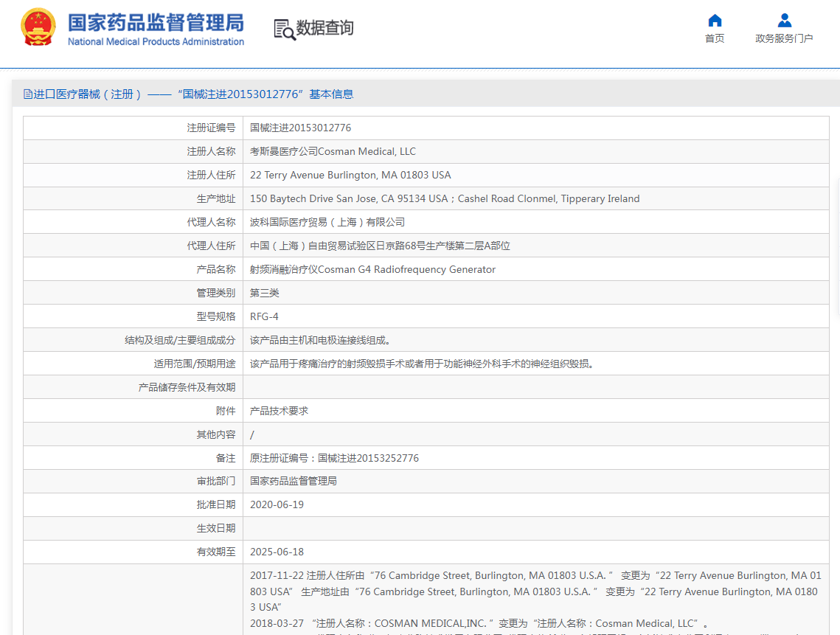Select the expiry date 2025-06-18

277,552
